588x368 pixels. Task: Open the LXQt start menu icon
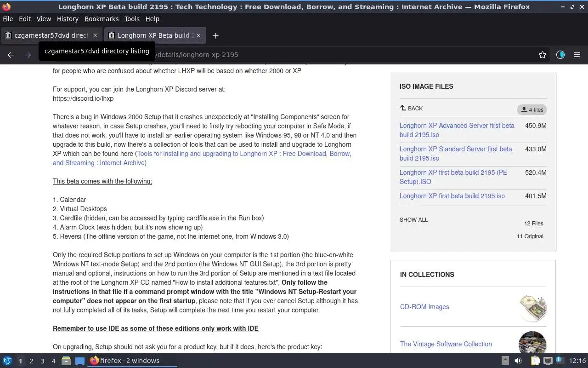[7, 361]
